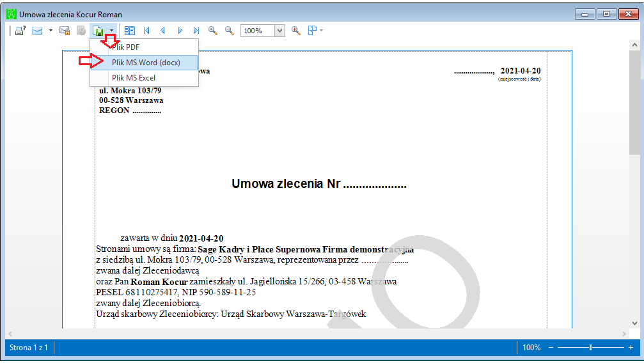Click the zoom slider handle in status bar

(x=591, y=348)
